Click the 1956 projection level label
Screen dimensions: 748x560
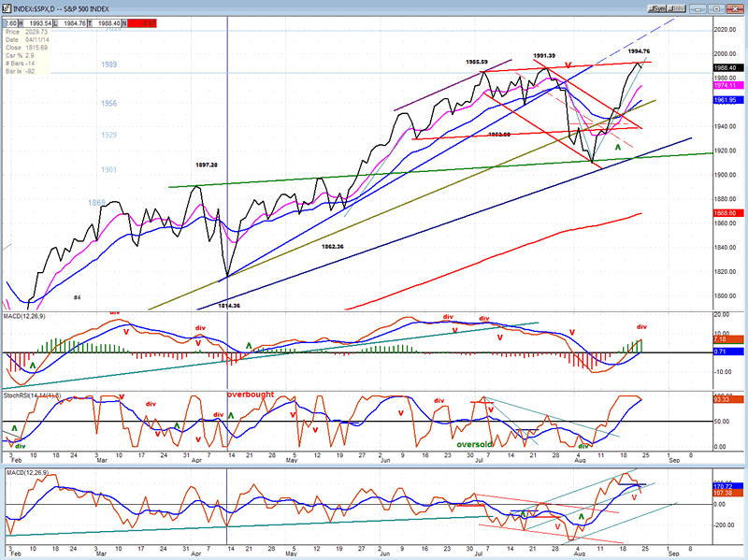(x=108, y=104)
